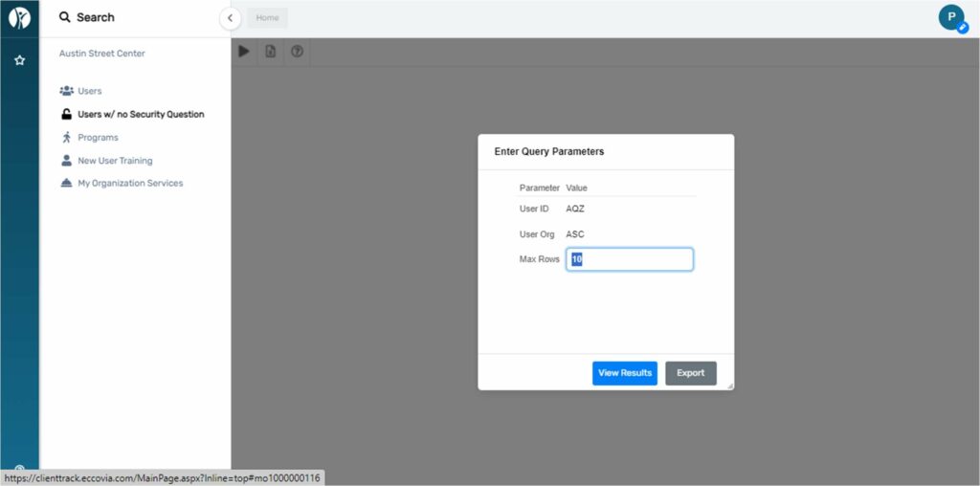Click the Max Rows label

point(540,259)
